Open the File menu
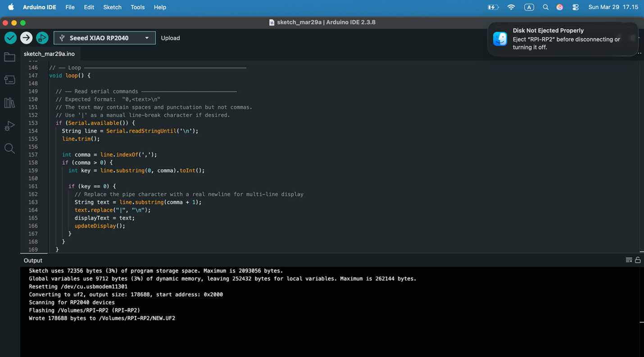This screenshot has height=357, width=644. 70,7
